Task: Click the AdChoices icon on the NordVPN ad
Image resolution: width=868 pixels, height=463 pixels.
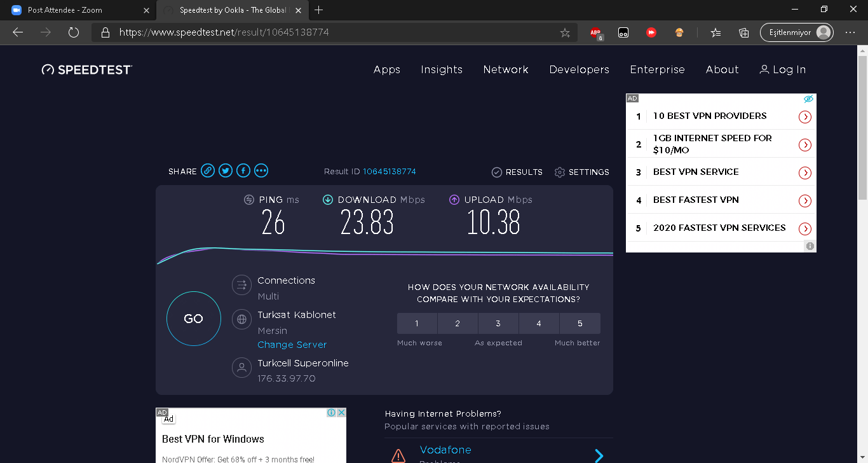Action: coord(331,413)
